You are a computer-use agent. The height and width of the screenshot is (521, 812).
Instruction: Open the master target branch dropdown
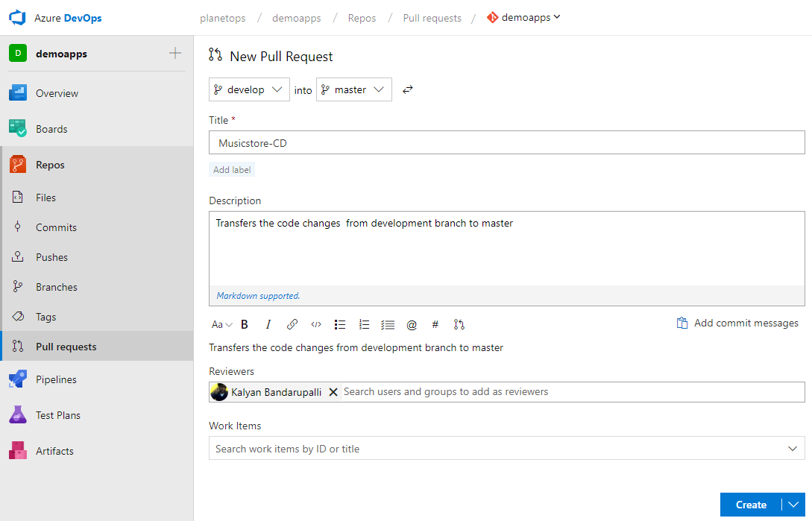point(353,89)
